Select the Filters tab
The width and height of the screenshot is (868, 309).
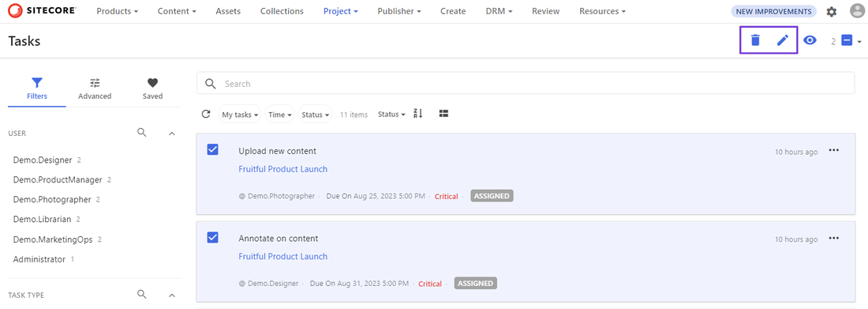pos(36,89)
